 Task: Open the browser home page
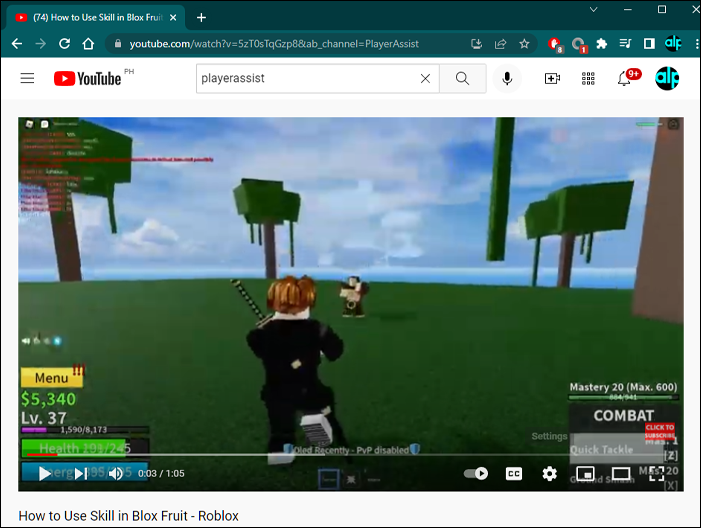pyautogui.click(x=89, y=44)
